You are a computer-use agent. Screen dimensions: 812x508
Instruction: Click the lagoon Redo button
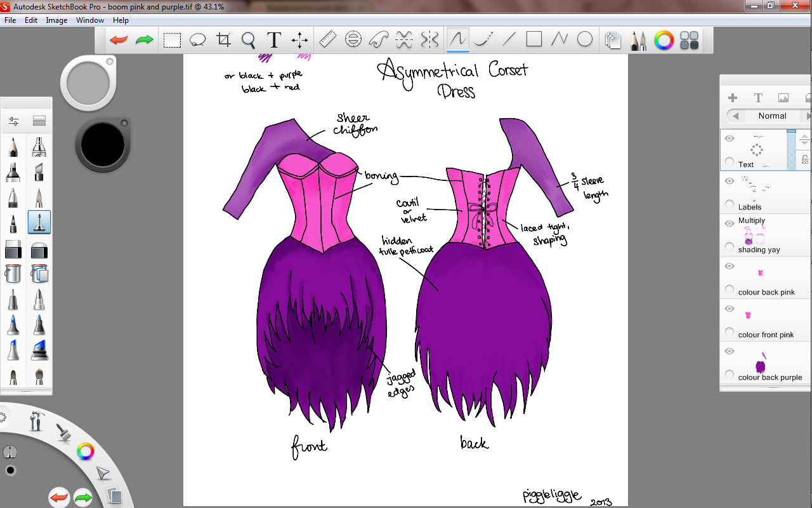84,497
